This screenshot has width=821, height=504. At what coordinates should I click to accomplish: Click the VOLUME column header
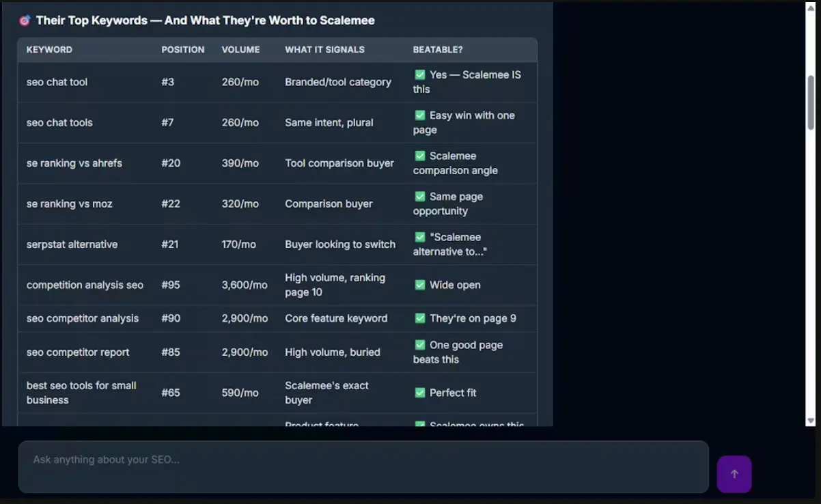pos(240,50)
